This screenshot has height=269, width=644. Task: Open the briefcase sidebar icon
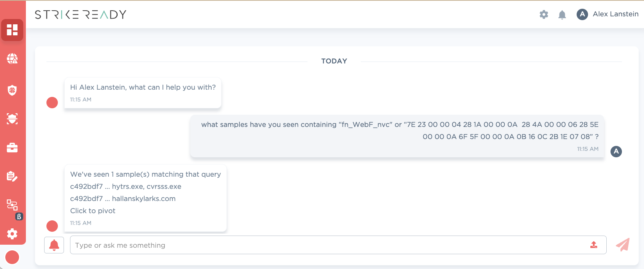(12, 147)
